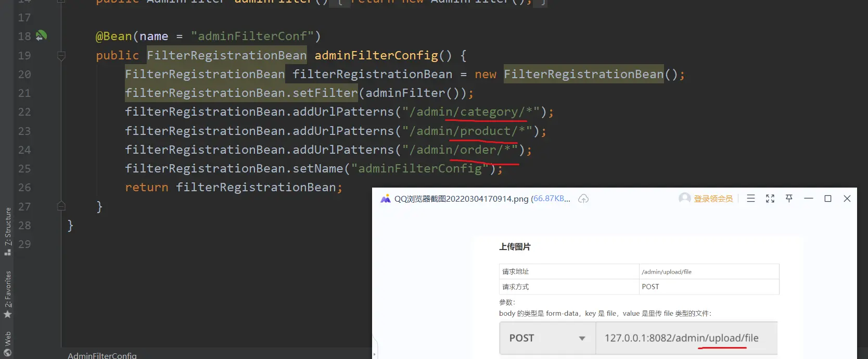Viewport: 868px width, 359px height.
Task: Click the 参数: label in the image
Action: tap(507, 302)
